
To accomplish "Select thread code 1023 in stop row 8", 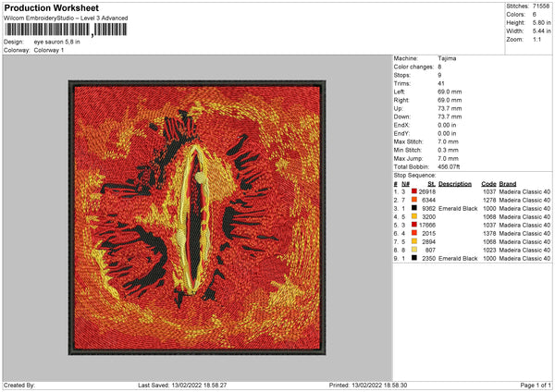I will click(489, 251).
